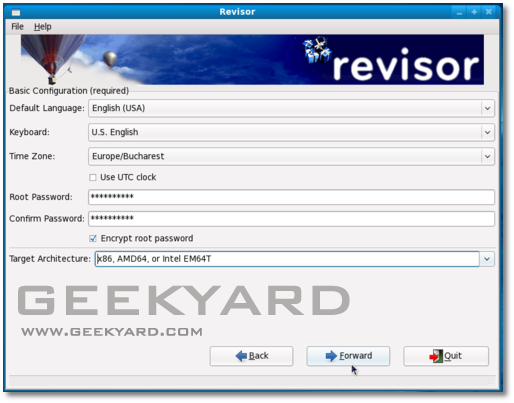Image resolution: width=514 pixels, height=403 pixels.
Task: Close the Revisor window
Action: click(489, 12)
